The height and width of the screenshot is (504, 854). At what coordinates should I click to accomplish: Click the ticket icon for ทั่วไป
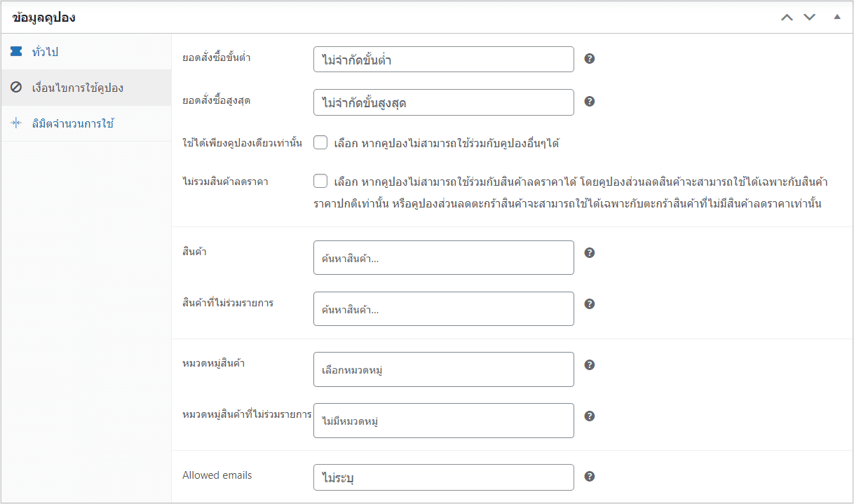(x=16, y=52)
